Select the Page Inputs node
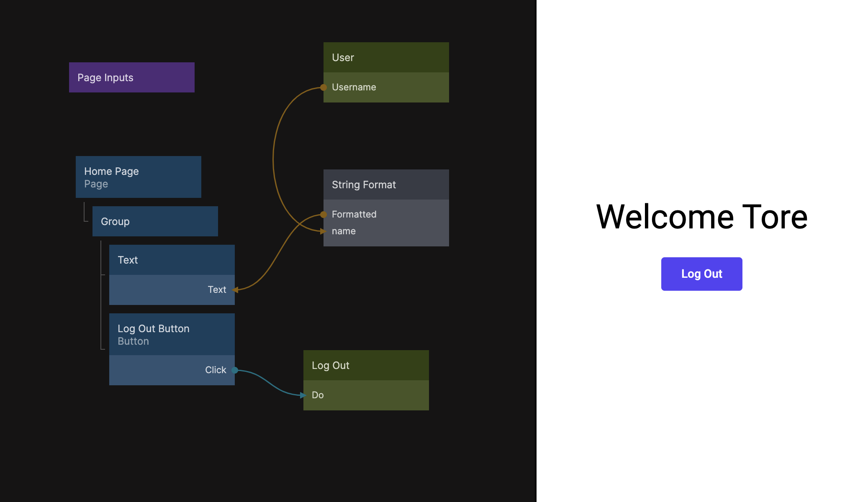The width and height of the screenshot is (868, 502). 131,77
